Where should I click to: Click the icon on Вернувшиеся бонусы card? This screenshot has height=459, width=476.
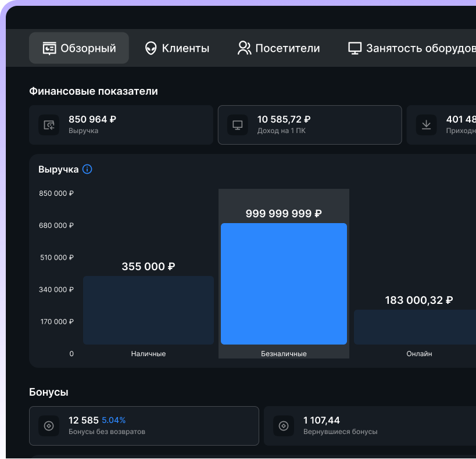(x=284, y=426)
